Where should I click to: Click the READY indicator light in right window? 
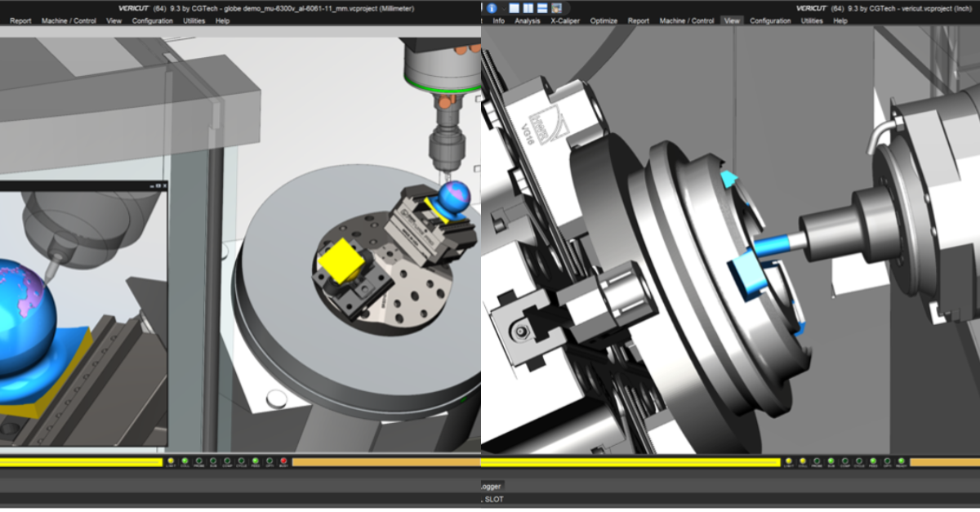[901, 461]
